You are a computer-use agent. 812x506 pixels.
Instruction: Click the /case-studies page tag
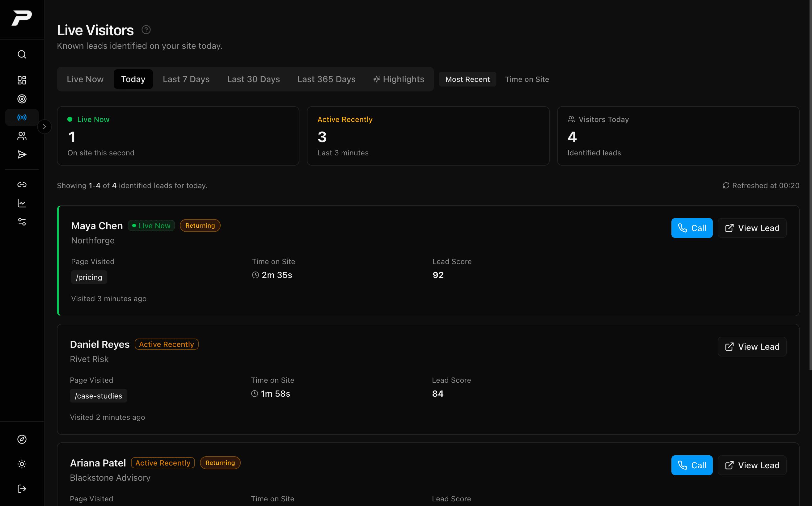click(98, 396)
